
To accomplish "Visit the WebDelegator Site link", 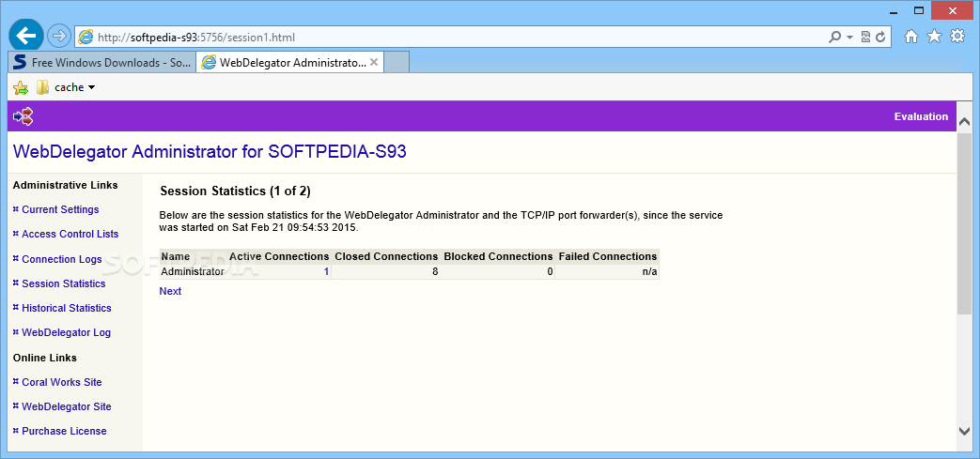I will [67, 406].
